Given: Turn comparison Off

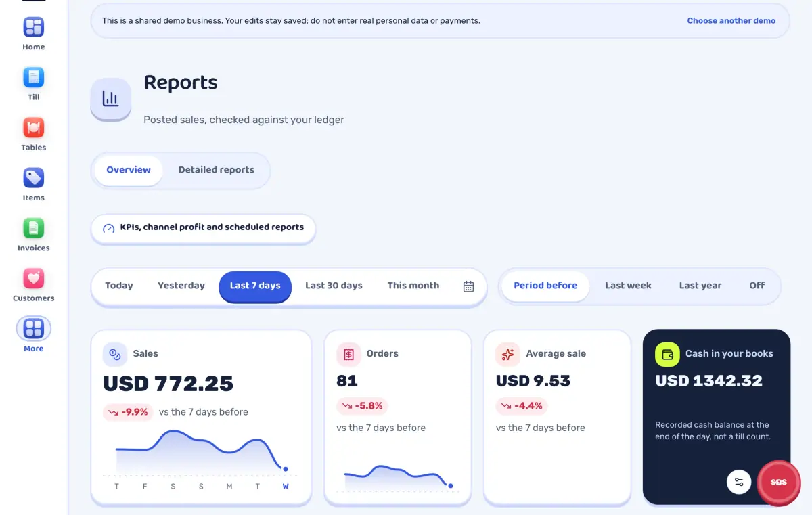Looking at the screenshot, I should tap(757, 286).
